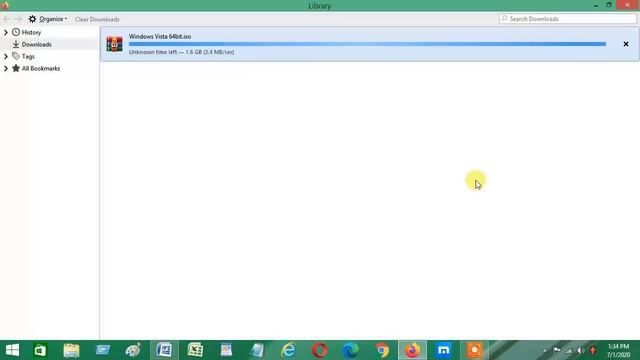Open the taskbar clock showing 1:34 PM
The image size is (640, 360).
point(618,350)
